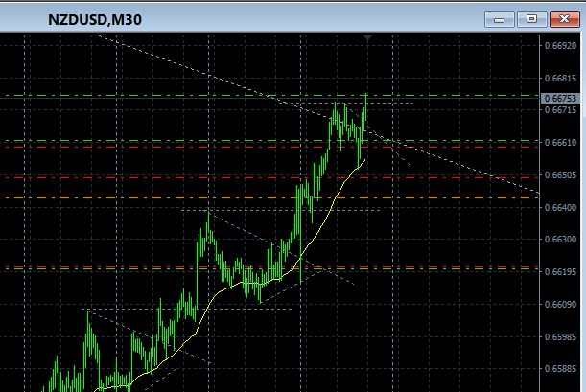Click the 0.66195 price scale label
This screenshot has width=586, height=392.
[x=561, y=271]
